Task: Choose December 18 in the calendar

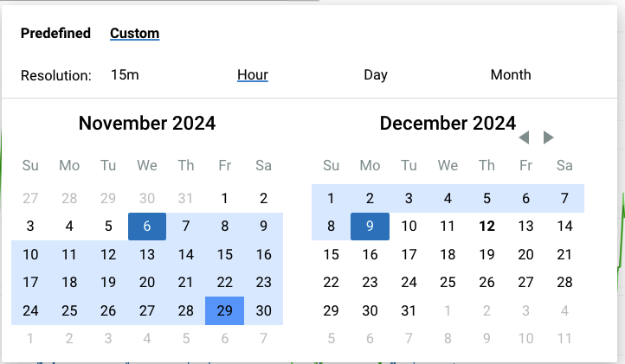Action: [x=448, y=254]
